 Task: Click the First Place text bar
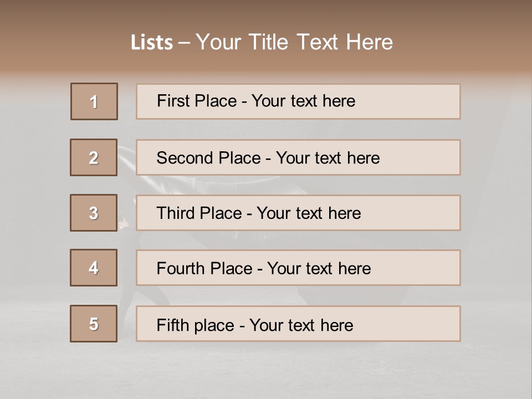click(x=298, y=101)
